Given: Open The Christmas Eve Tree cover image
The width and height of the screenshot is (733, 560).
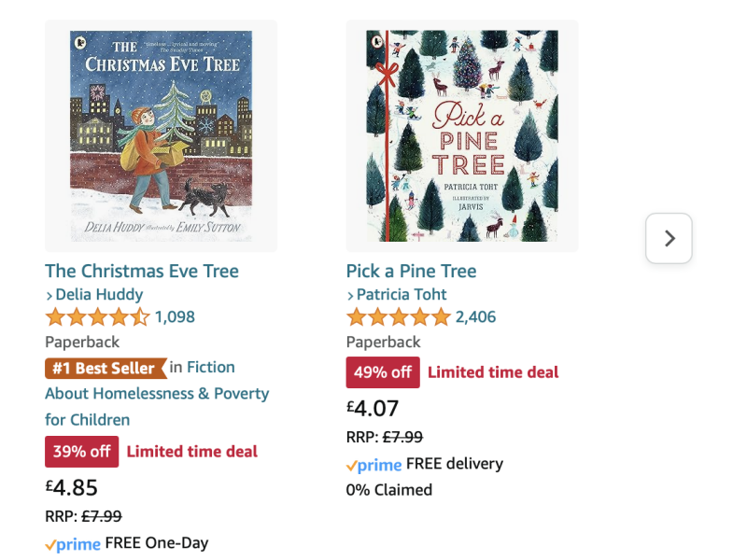Looking at the screenshot, I should (x=161, y=136).
